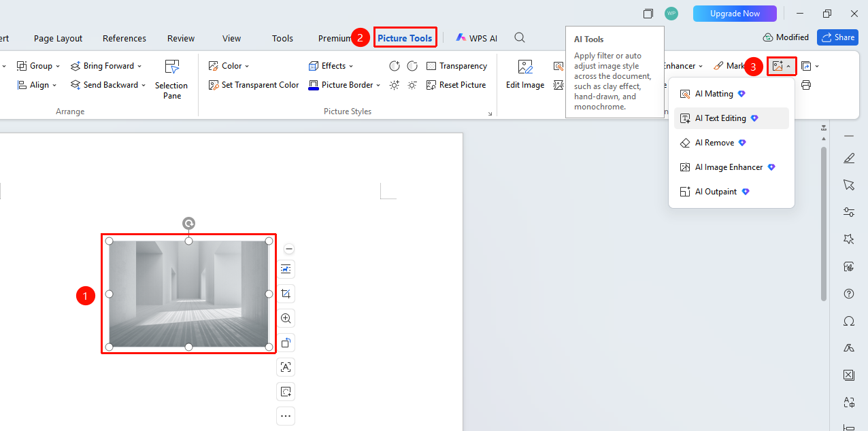This screenshot has width=868, height=431.
Task: Open the search magnifier in tab bar
Action: 520,38
